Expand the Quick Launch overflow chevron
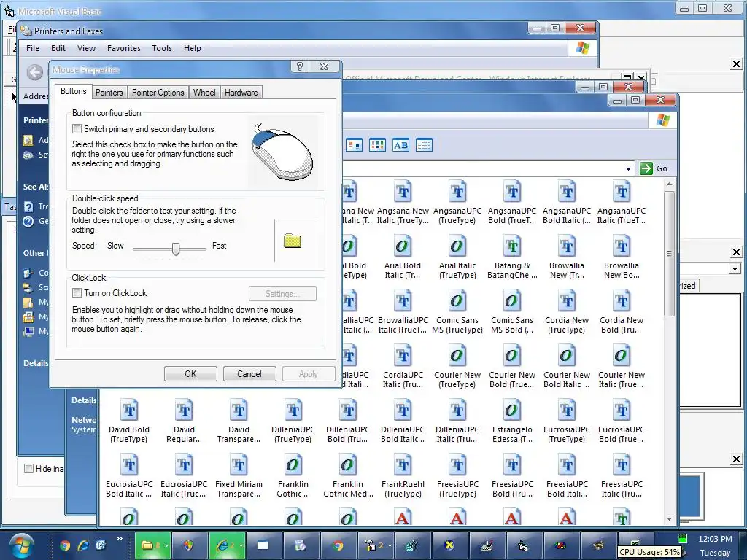 point(119,539)
